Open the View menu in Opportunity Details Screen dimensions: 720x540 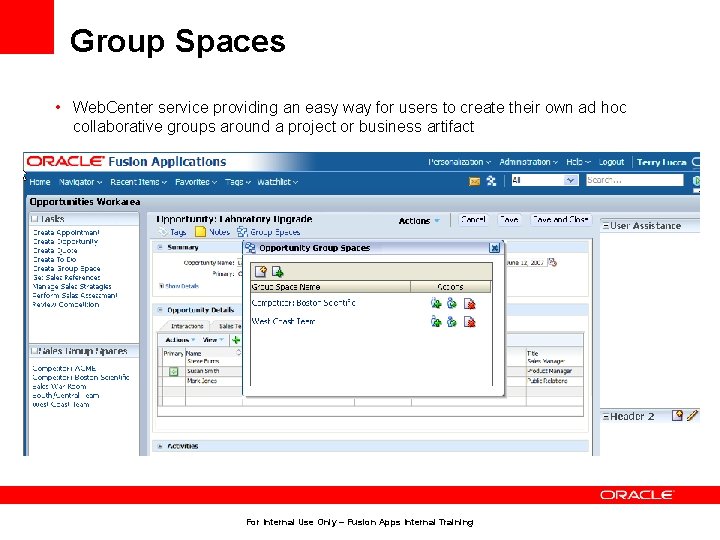coord(214,340)
